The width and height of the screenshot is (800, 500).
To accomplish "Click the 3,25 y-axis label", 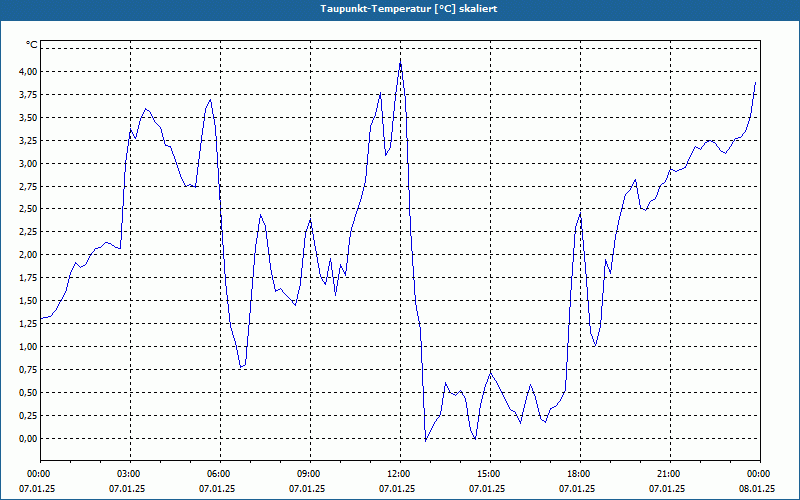I will (28, 140).
